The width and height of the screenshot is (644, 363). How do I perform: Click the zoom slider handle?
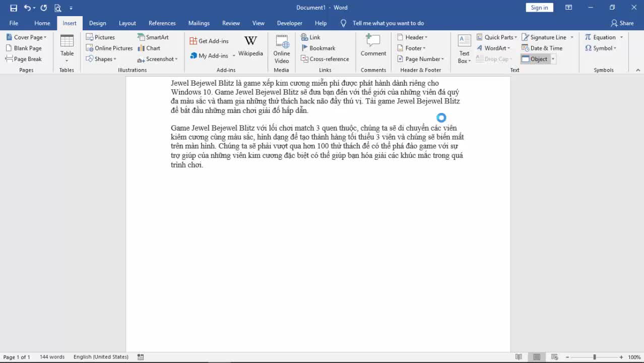tap(595, 357)
